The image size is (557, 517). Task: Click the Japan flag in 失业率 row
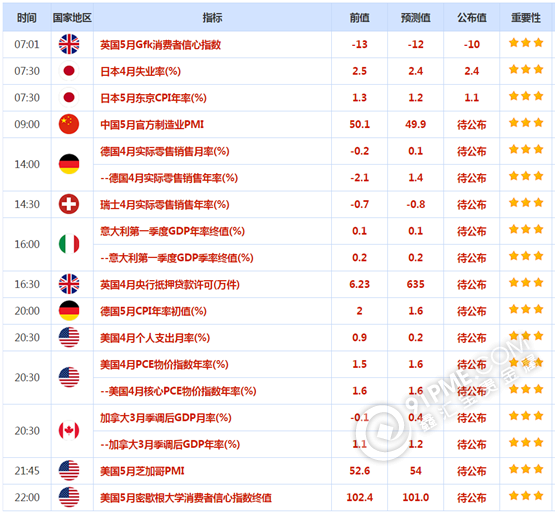point(69,71)
